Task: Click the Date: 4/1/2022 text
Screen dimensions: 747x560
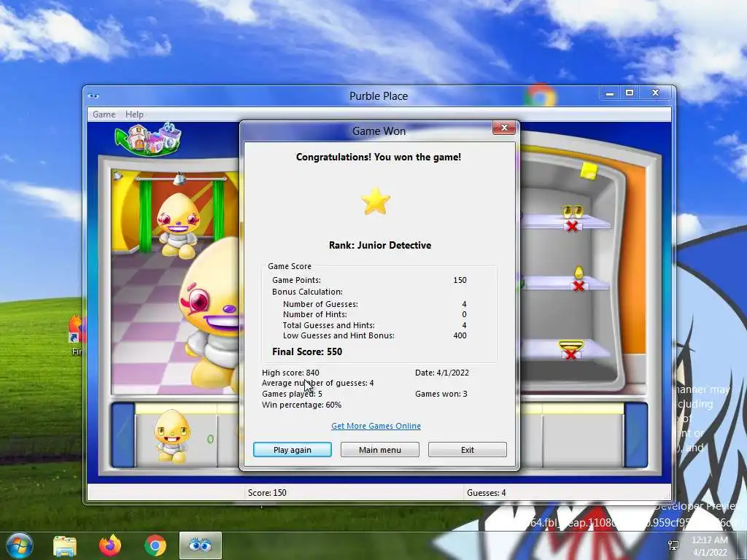Action: click(x=441, y=373)
